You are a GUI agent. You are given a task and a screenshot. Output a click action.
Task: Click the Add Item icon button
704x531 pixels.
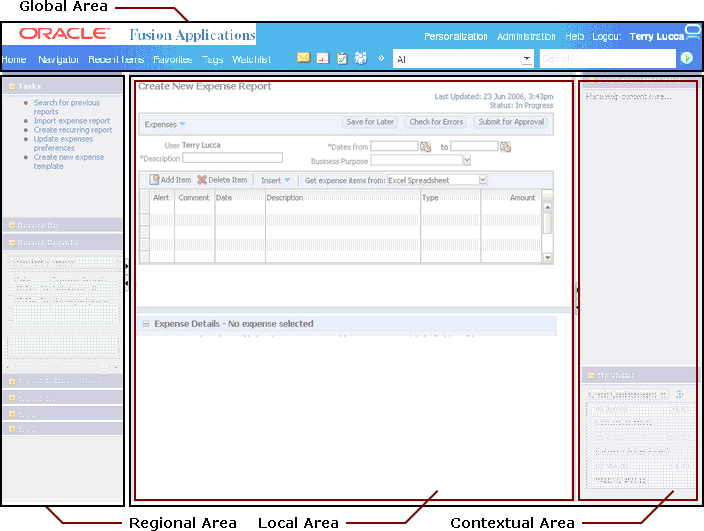coord(154,180)
